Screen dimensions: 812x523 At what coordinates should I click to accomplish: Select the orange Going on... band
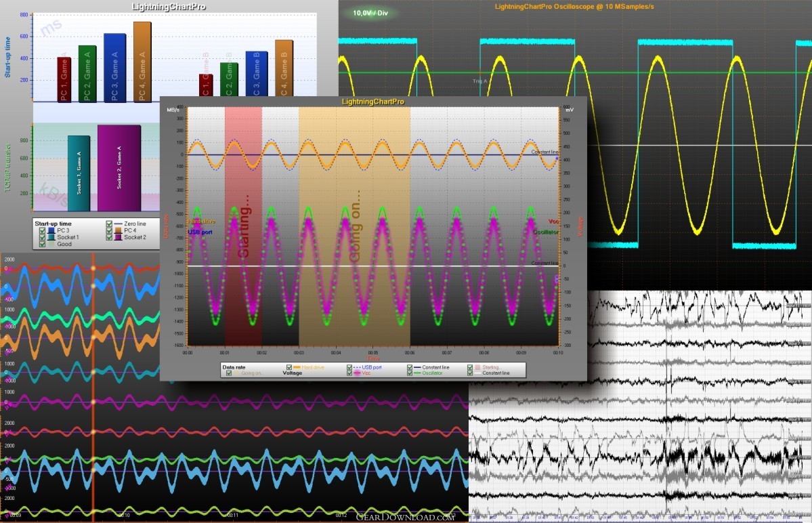click(354, 226)
